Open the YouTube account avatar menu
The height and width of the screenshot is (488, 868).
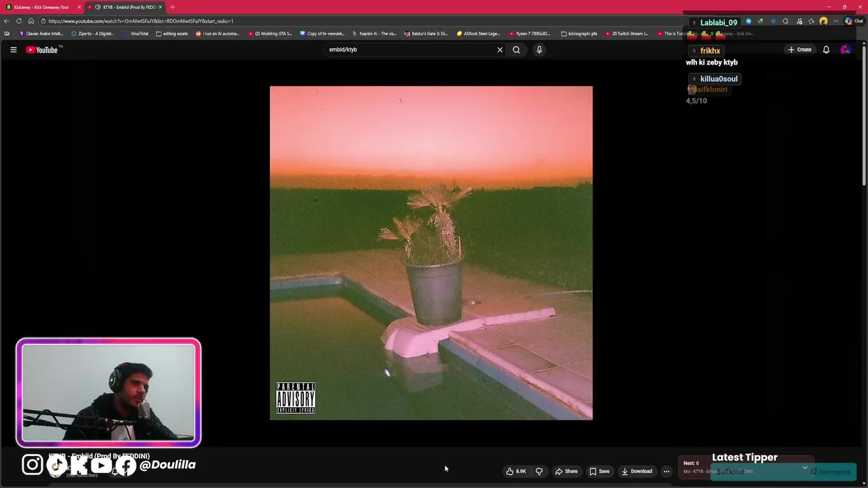tap(845, 49)
